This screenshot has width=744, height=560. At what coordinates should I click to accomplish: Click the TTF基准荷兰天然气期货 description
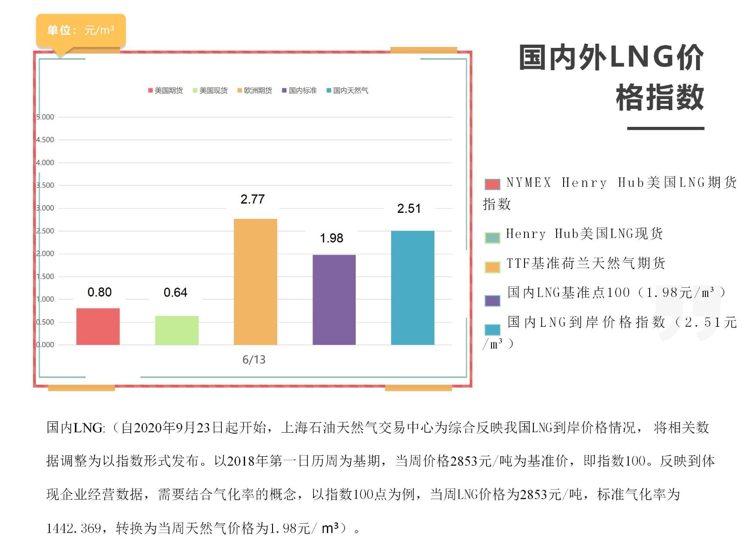[x=586, y=264]
